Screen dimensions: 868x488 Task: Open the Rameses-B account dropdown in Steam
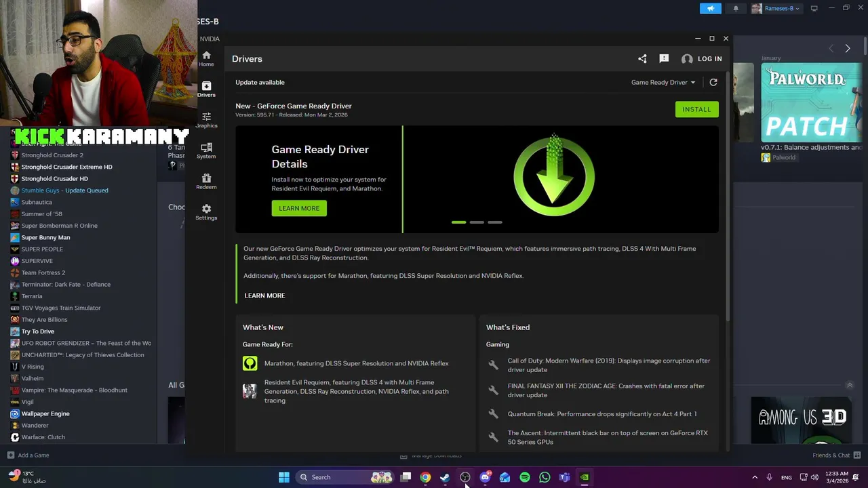click(x=776, y=8)
